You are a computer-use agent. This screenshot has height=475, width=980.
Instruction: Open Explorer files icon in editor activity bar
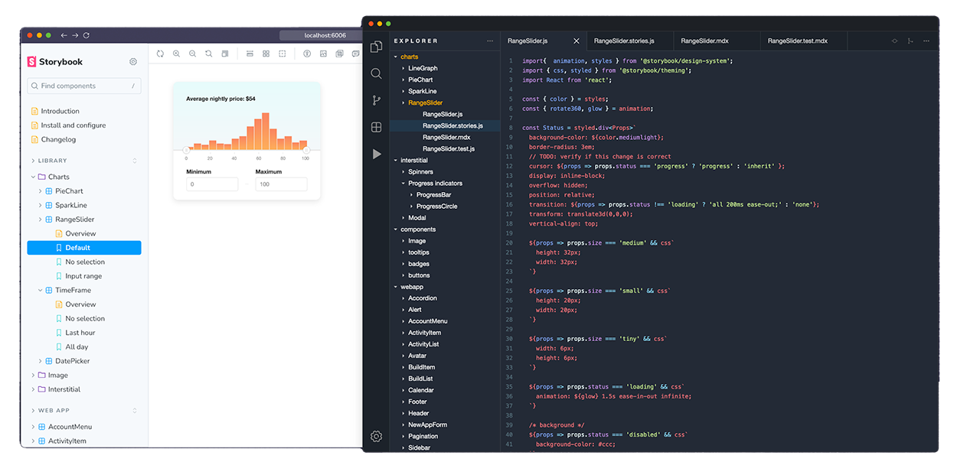pos(376,47)
